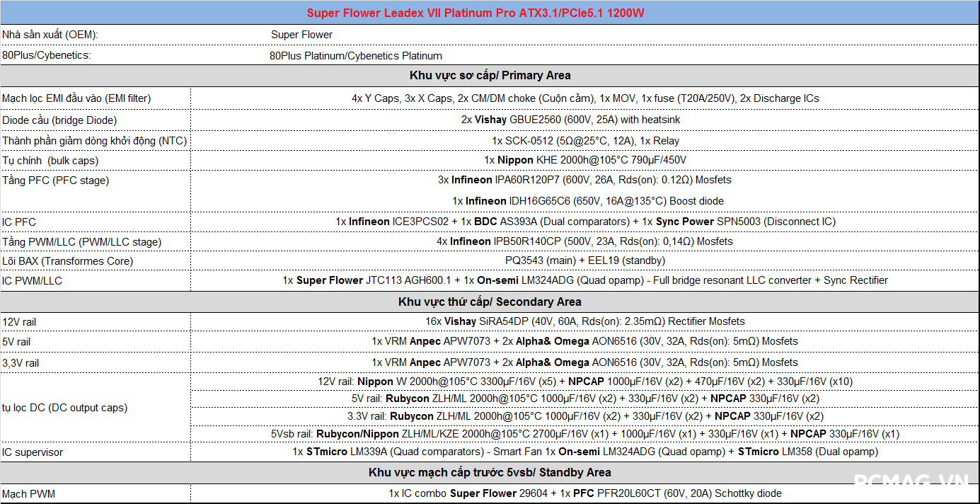Click the 'Khu vực sơ cấp/ Primary Area' header

coord(490,76)
